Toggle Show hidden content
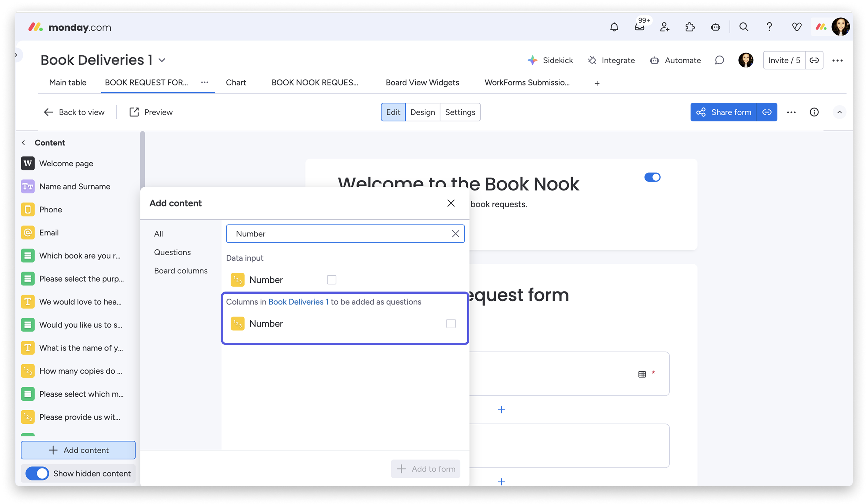Image resolution: width=868 pixels, height=504 pixels. pyautogui.click(x=37, y=473)
